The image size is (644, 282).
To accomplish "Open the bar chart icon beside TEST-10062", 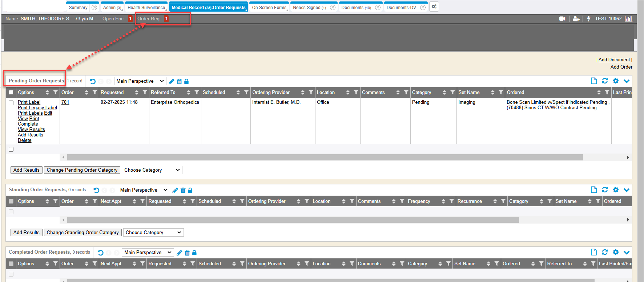I will 628,19.
